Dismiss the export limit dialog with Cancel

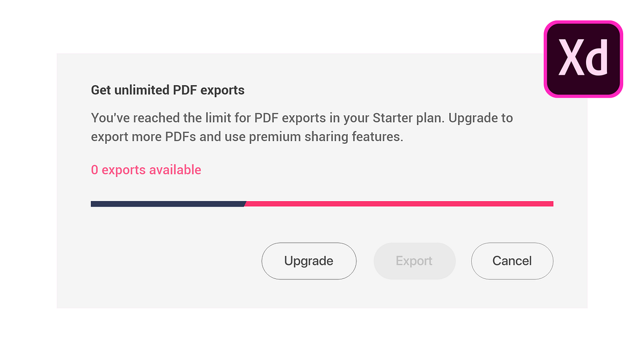[x=511, y=261]
